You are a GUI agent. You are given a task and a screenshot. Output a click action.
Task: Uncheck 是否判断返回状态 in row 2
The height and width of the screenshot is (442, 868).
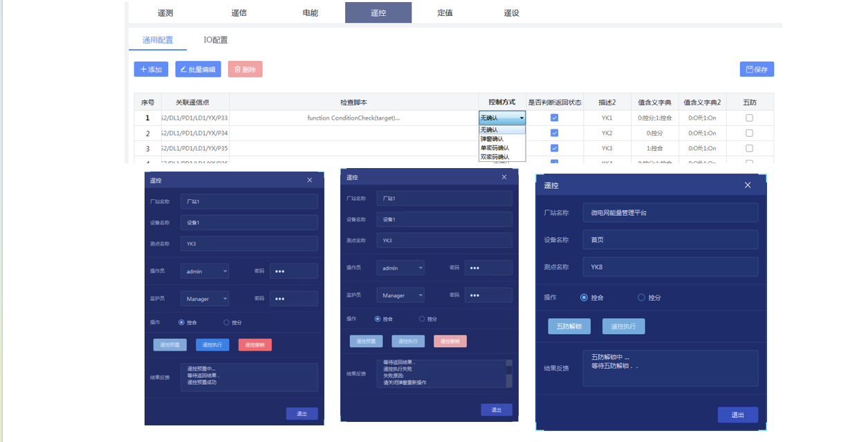click(554, 133)
